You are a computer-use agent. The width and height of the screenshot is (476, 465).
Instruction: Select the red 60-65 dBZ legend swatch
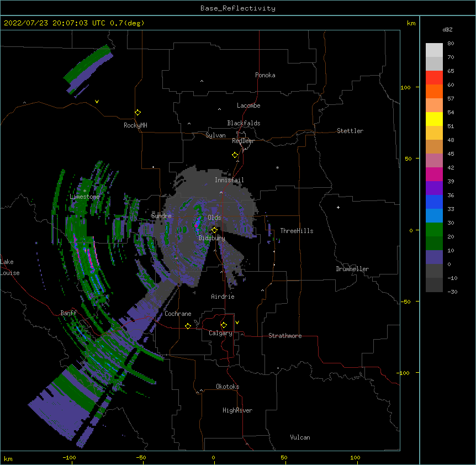[x=434, y=78]
